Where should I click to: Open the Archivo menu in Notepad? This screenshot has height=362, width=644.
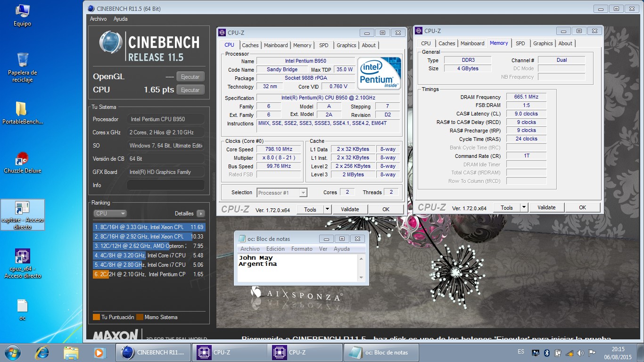pos(250,249)
